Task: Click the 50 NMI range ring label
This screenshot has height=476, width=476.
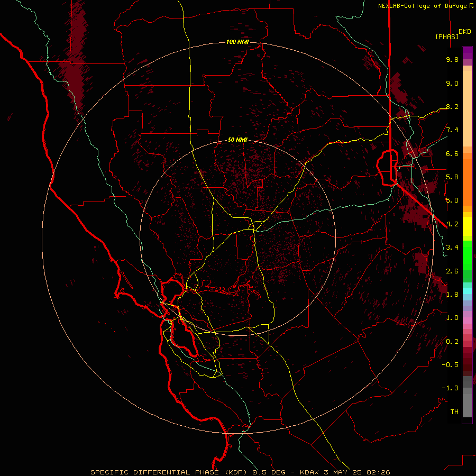Action: click(x=237, y=140)
